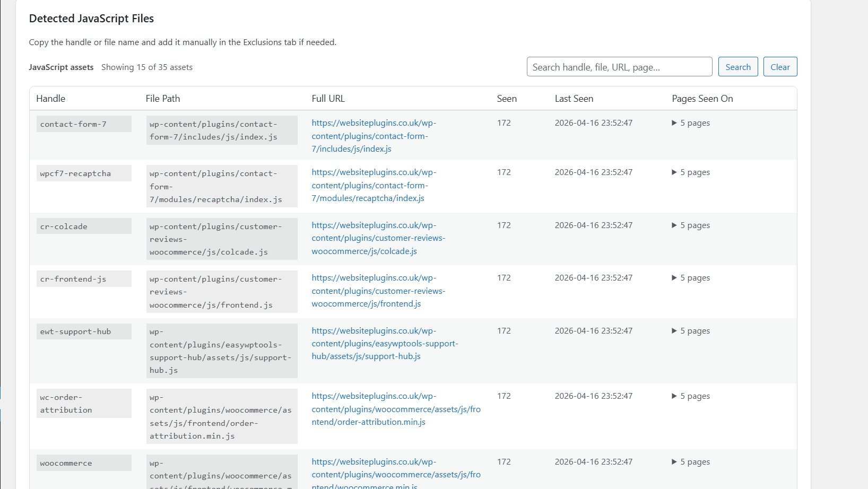Clear the current search

point(780,66)
